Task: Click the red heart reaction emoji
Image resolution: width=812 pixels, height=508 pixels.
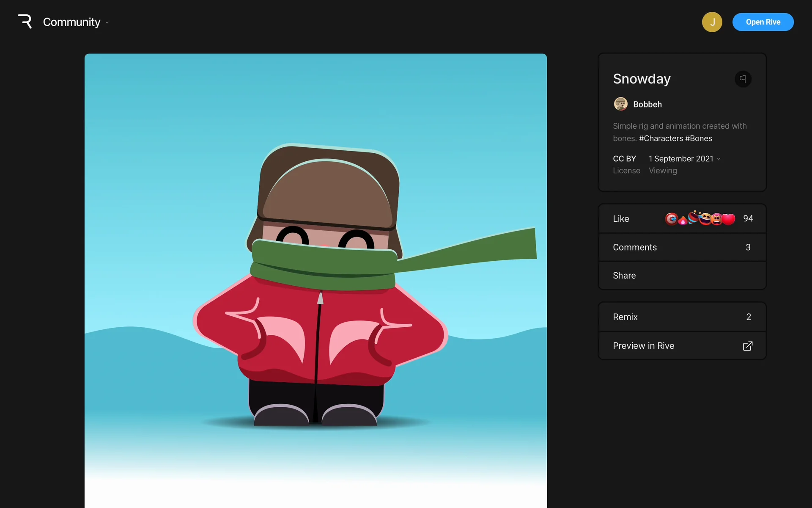Action: coord(729,219)
